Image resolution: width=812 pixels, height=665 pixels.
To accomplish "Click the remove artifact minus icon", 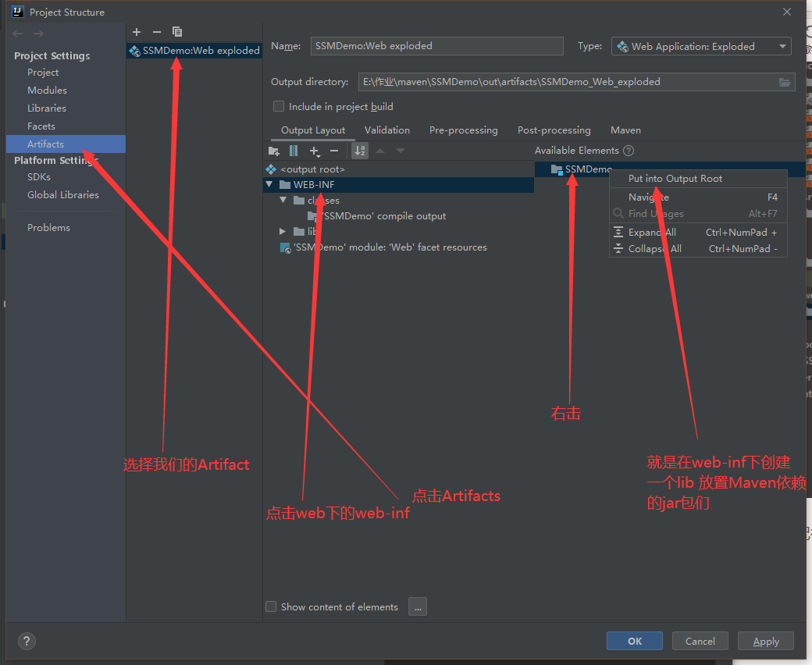I will pos(157,32).
